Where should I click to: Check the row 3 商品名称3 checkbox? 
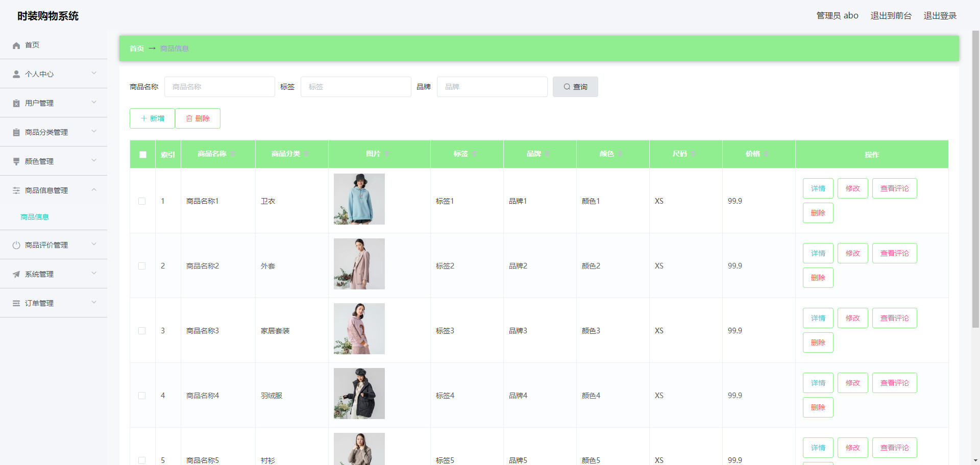click(x=142, y=331)
